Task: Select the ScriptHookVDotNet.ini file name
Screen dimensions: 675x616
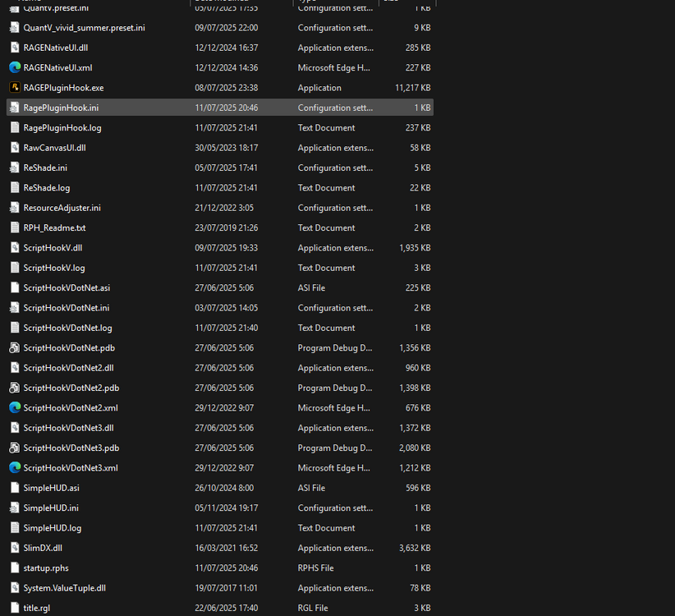Action: coord(67,308)
